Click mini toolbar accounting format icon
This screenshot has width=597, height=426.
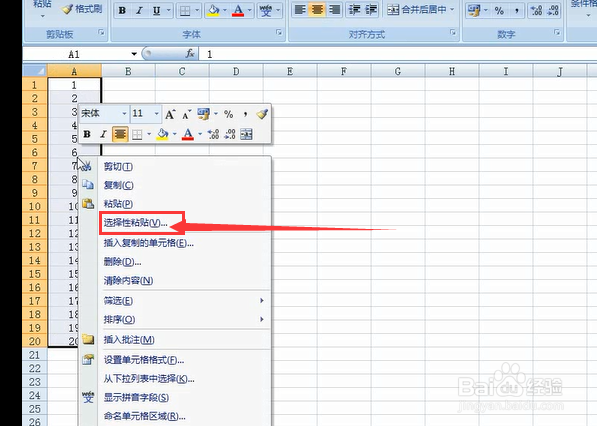coord(204,114)
